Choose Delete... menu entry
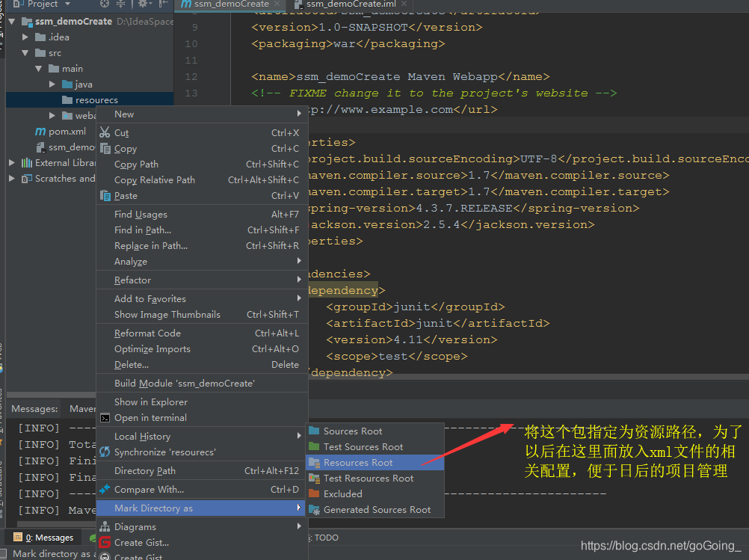The image size is (749, 560). tap(202, 365)
